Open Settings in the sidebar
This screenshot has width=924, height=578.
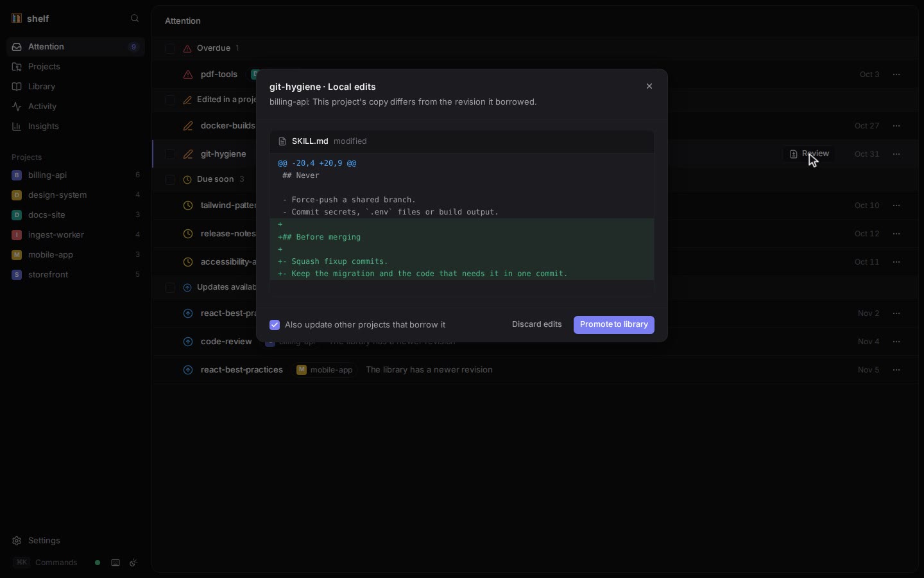click(x=76, y=541)
